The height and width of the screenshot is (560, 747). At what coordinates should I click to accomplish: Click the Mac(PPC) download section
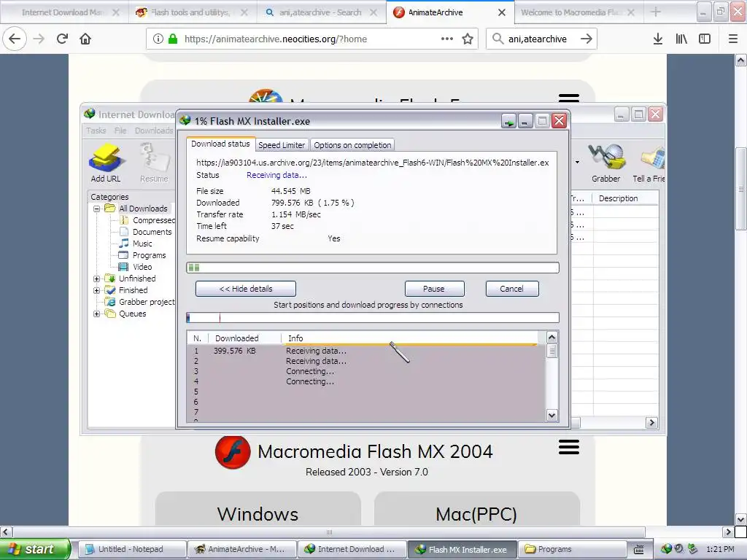click(476, 508)
